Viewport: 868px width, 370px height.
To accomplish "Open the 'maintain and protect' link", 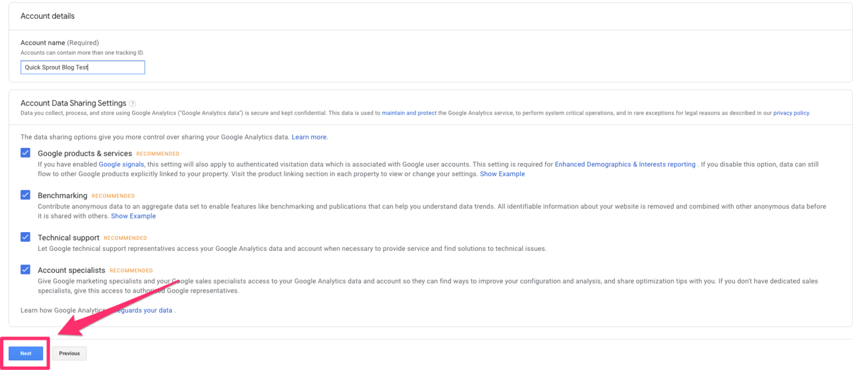I will point(409,113).
